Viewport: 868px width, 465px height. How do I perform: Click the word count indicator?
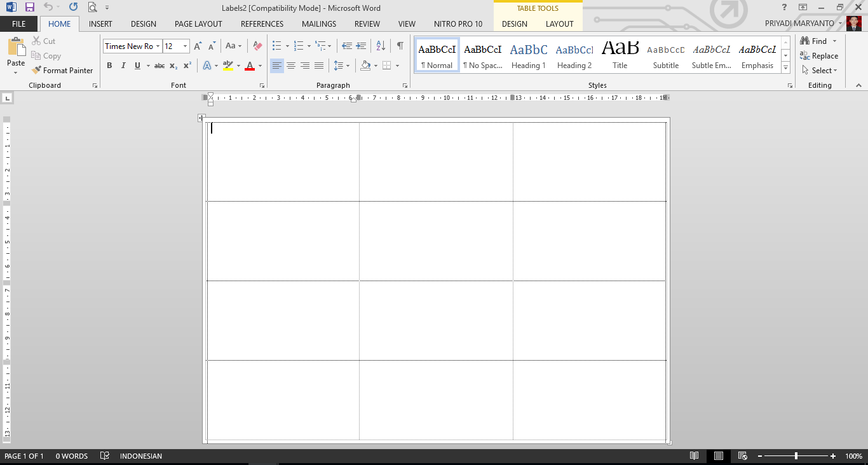[71, 455]
